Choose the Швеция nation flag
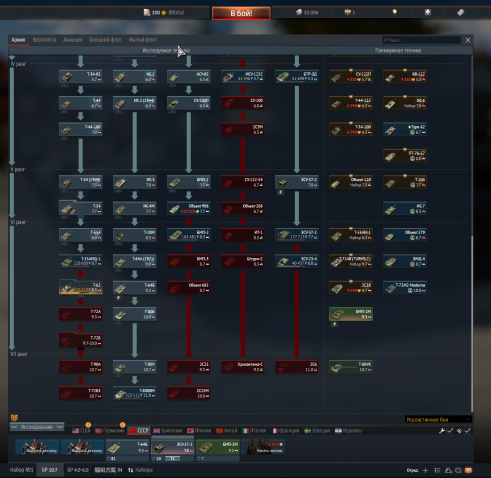Image resolution: width=491 pixels, height=478 pixels. point(317,431)
